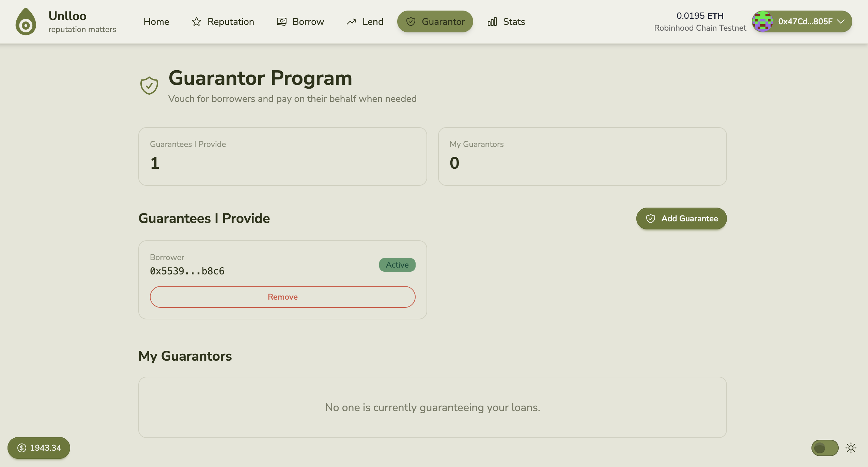The height and width of the screenshot is (467, 868).
Task: Click the Lend trending arrow icon
Action: tap(352, 22)
